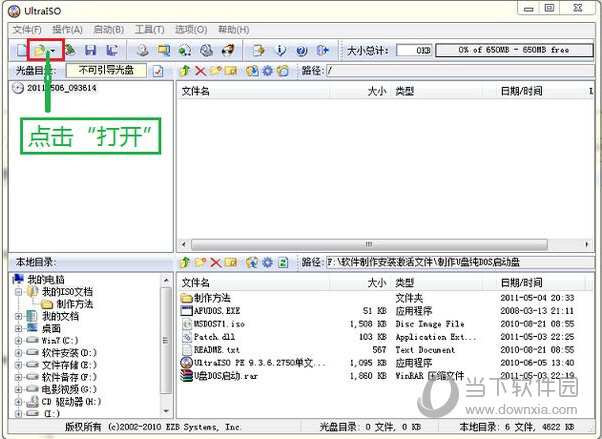Viewport: 602px width, 439px height.
Task: Click the Save As toolbar icon
Action: (x=112, y=50)
